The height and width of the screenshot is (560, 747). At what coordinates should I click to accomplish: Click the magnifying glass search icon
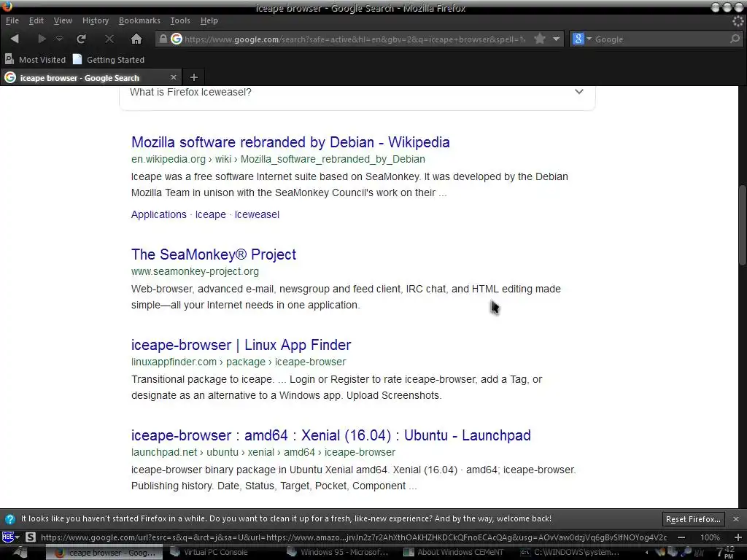click(x=735, y=39)
